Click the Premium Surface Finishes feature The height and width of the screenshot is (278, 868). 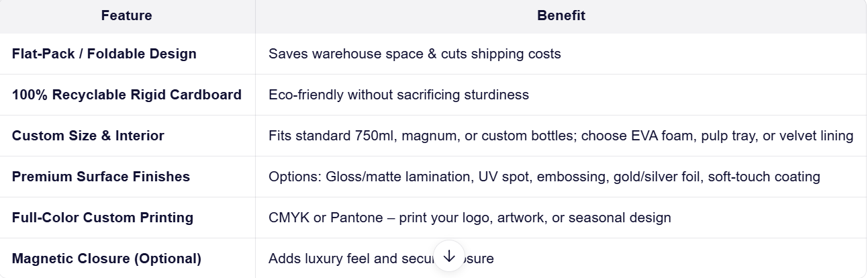point(101,177)
